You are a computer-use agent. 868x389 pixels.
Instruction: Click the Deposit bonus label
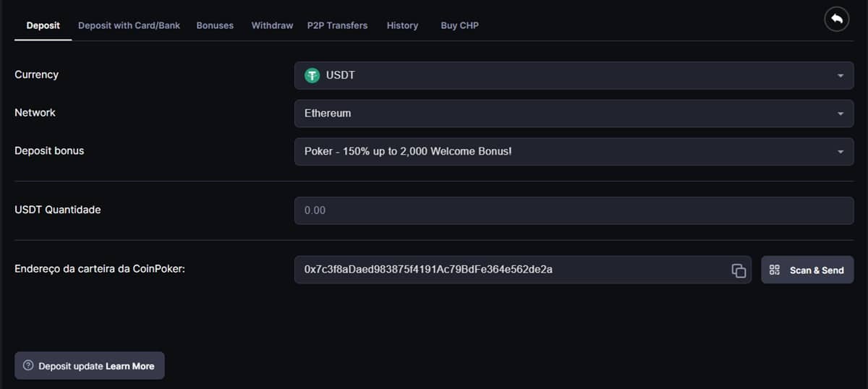coord(49,151)
